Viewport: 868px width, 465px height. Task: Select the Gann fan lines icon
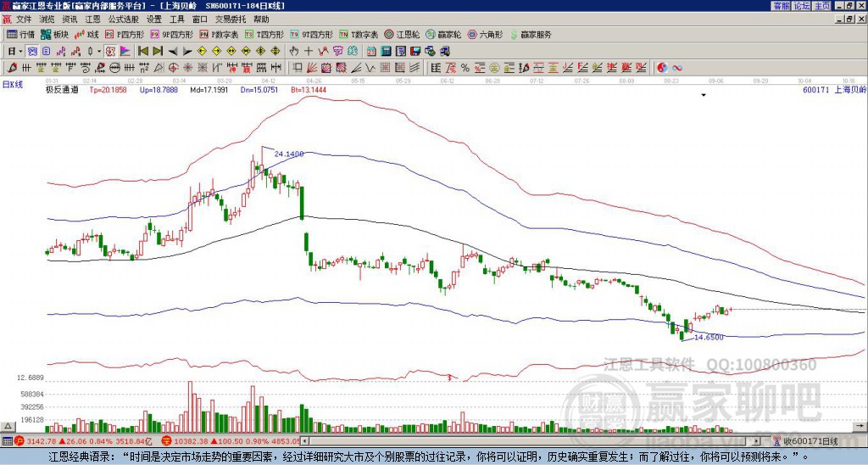(x=312, y=68)
